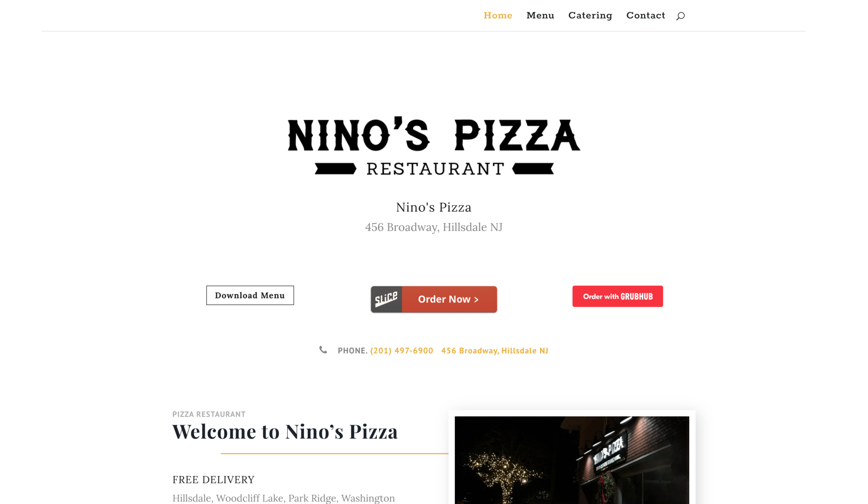Open the orange 456 Broadway address link
Screen dimensions: 868x504
(x=495, y=351)
